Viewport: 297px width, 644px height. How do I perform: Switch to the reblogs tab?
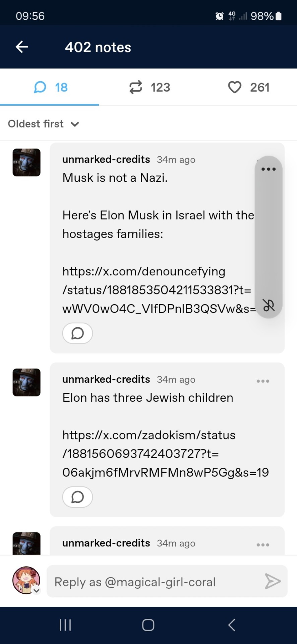150,88
